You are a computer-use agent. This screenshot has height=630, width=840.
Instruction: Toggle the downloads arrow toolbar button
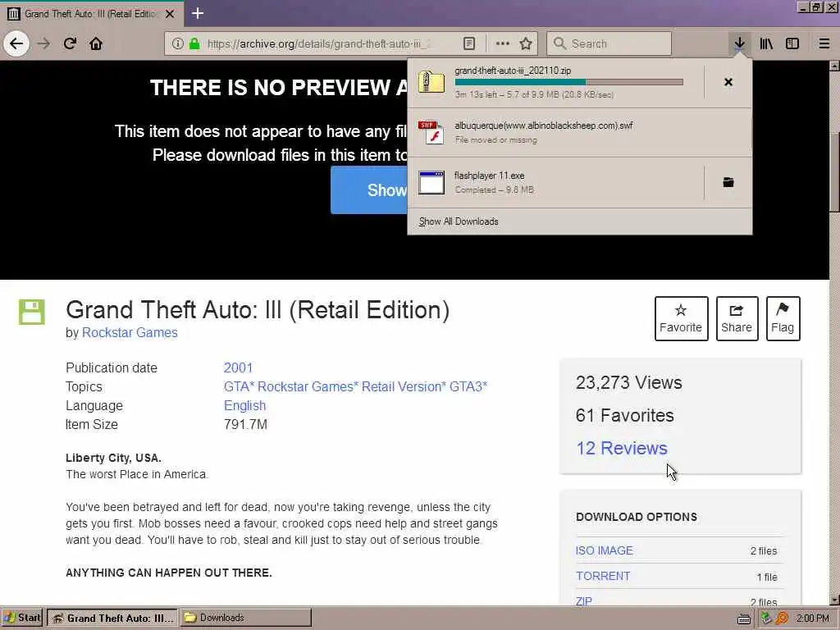coord(739,43)
